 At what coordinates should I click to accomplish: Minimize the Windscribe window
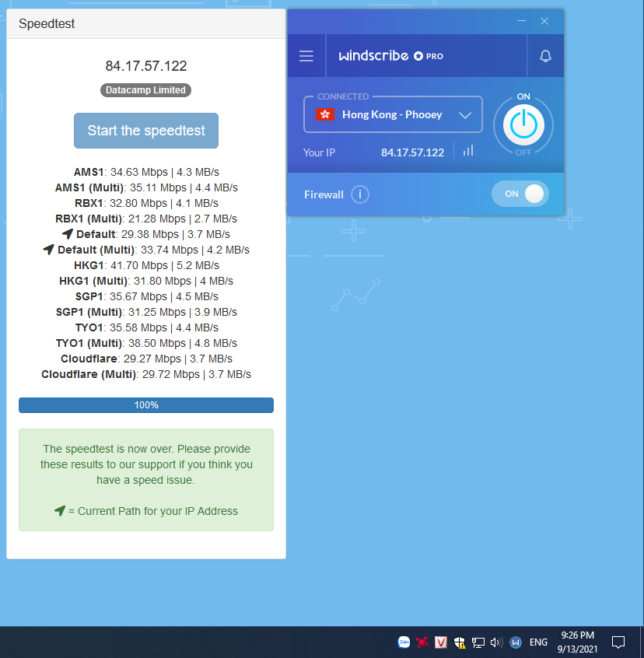[x=521, y=20]
